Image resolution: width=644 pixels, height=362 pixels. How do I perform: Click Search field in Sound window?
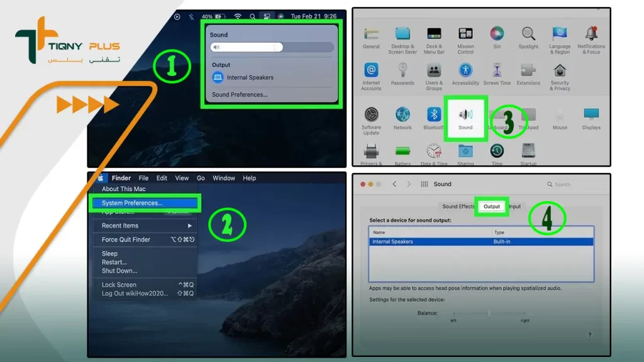pos(575,185)
